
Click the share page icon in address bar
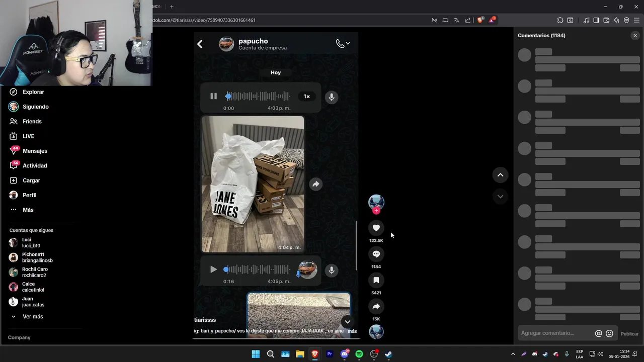468,20
